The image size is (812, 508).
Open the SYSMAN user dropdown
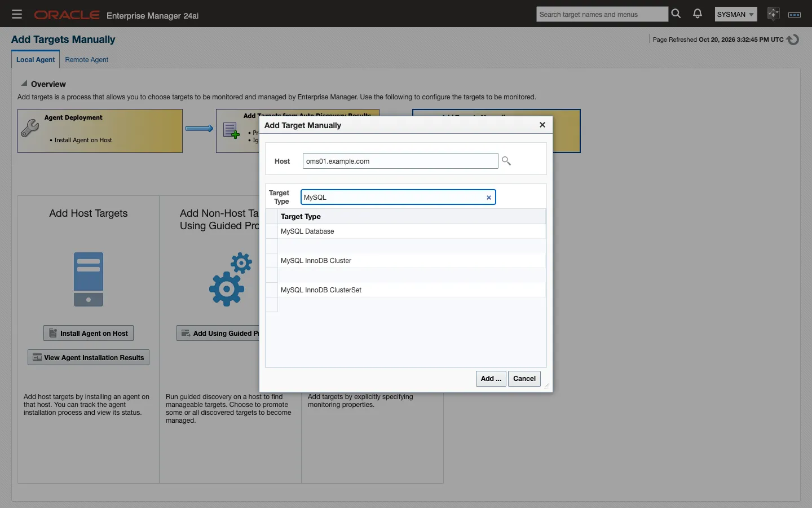point(736,14)
